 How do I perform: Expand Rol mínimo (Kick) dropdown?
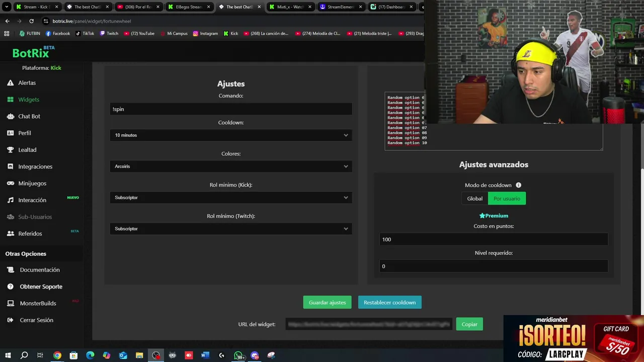231,198
